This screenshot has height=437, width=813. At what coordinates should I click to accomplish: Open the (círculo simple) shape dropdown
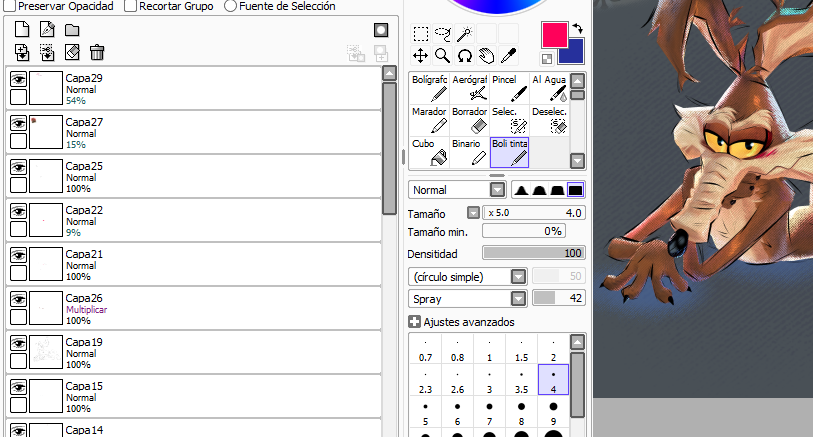518,276
